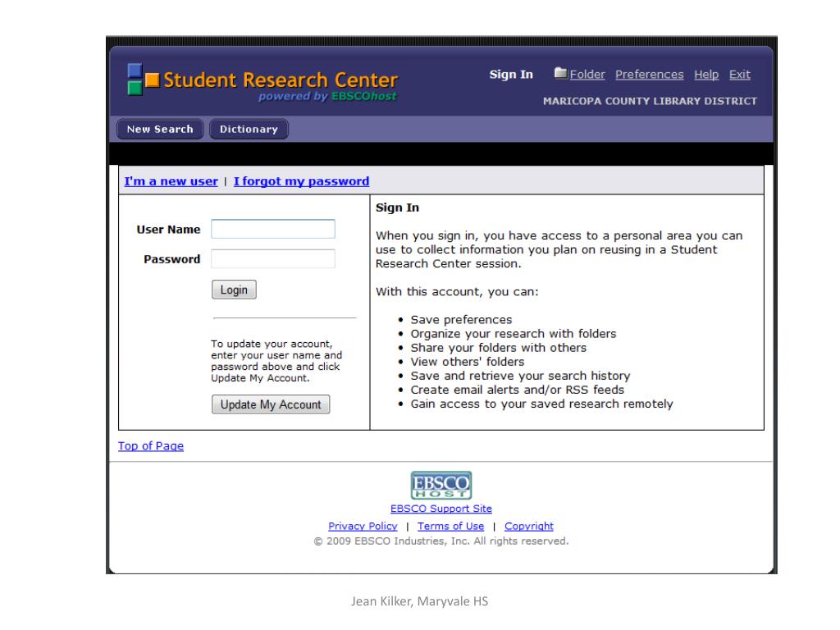Click the Create email alerts and/or RSS feeds text
This screenshot has height=630, width=840.
tap(517, 390)
